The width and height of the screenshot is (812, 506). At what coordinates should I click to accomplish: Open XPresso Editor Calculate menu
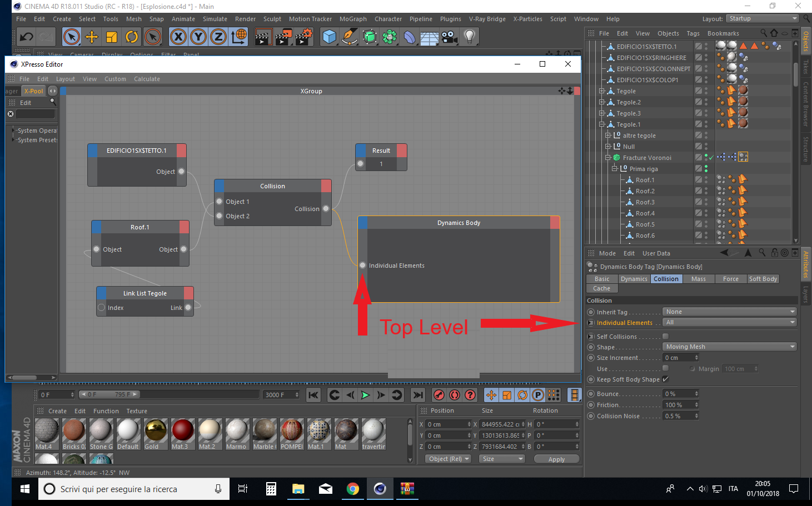(147, 79)
